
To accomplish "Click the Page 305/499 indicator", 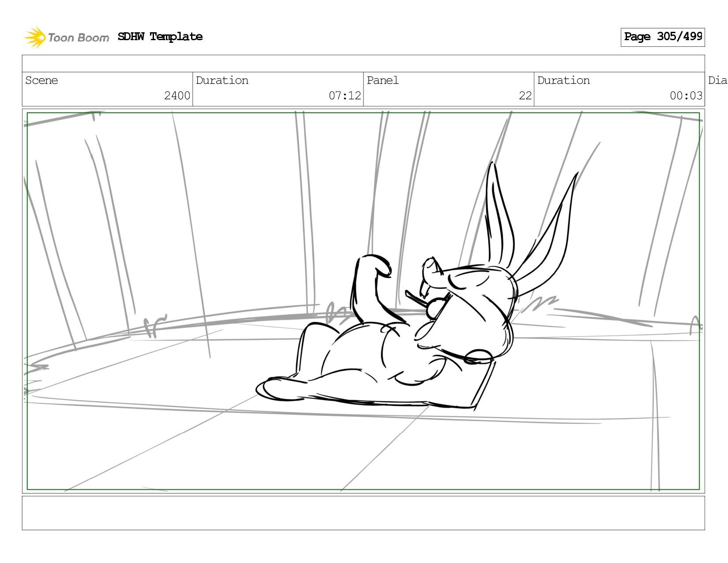I will [663, 37].
